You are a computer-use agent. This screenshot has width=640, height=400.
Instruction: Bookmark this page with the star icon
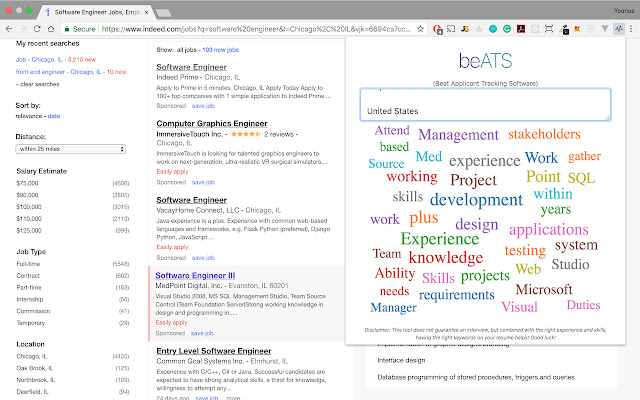click(420, 29)
